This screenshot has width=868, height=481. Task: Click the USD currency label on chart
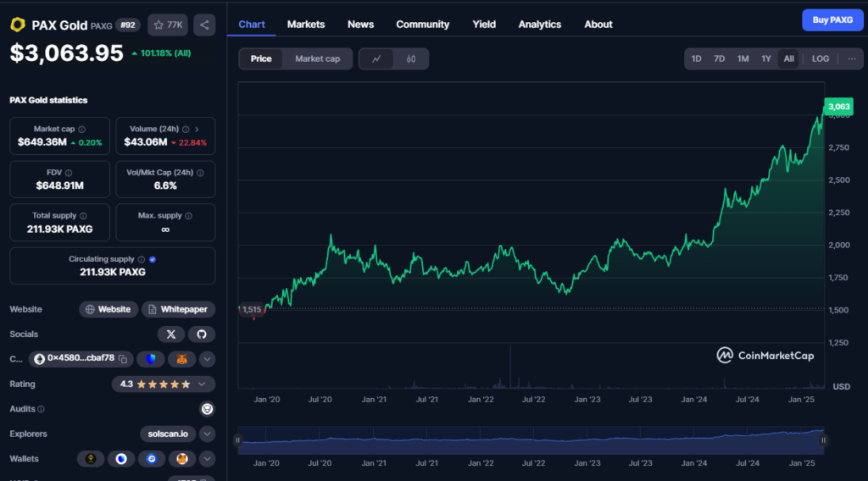[842, 386]
